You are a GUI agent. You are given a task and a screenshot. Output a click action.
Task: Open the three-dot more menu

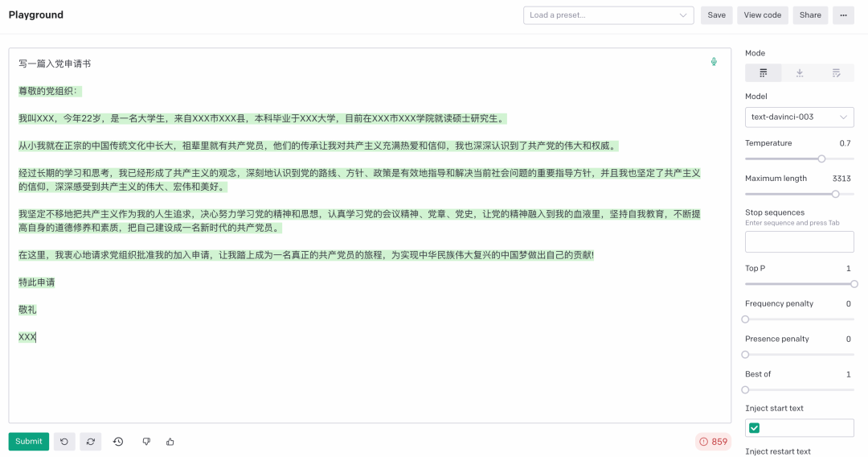click(843, 15)
